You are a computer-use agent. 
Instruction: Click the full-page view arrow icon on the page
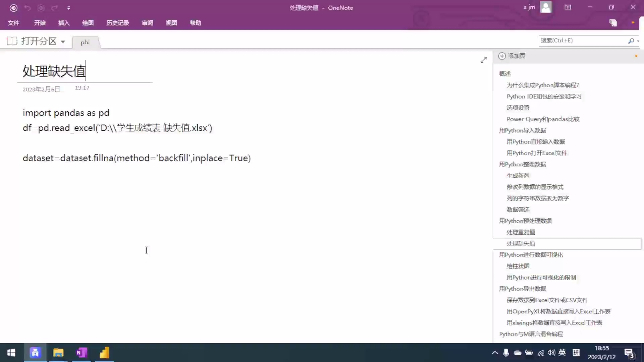point(483,60)
